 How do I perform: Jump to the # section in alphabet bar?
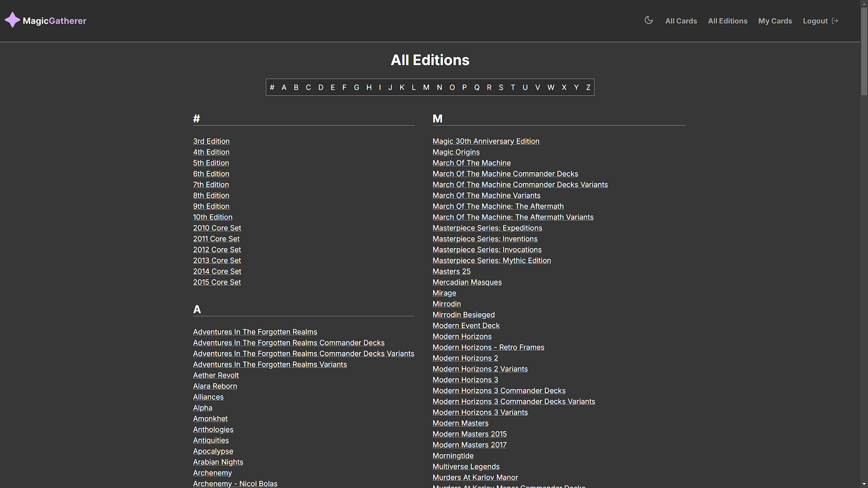(272, 88)
